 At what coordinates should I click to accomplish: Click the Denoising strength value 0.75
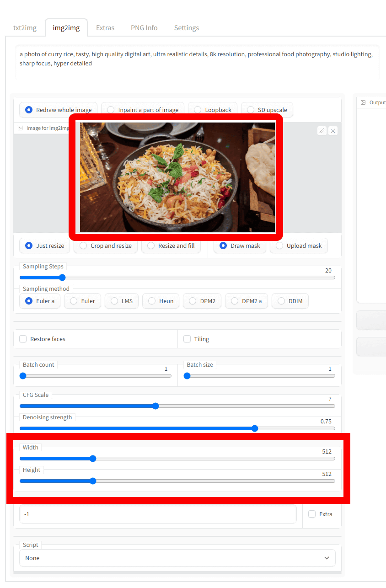click(x=326, y=421)
